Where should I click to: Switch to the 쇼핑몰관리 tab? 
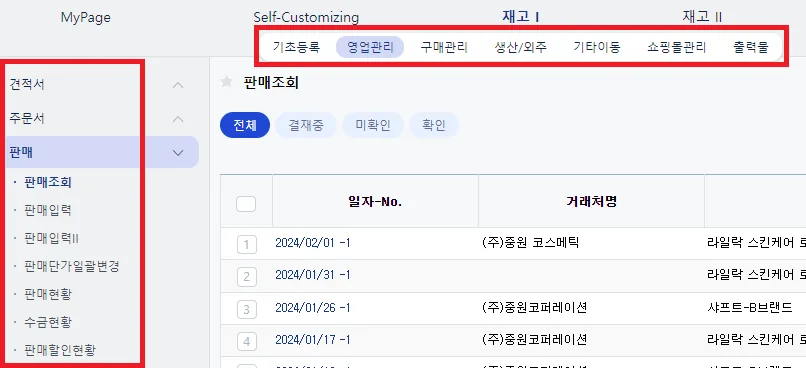coord(676,47)
